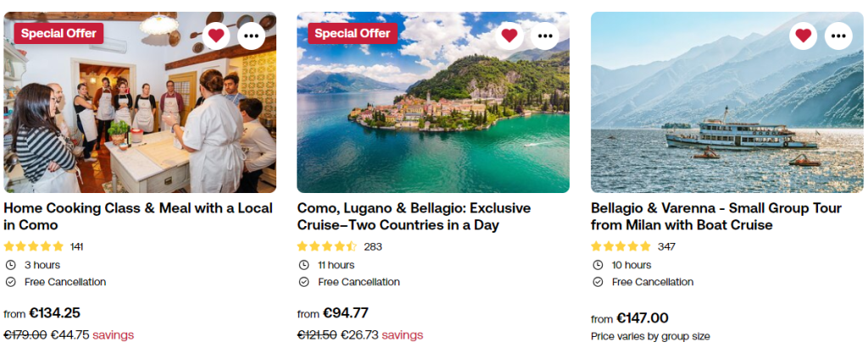This screenshot has width=868, height=353.
Task: Open Home Cooking Class & Meal title link
Action: tap(138, 217)
